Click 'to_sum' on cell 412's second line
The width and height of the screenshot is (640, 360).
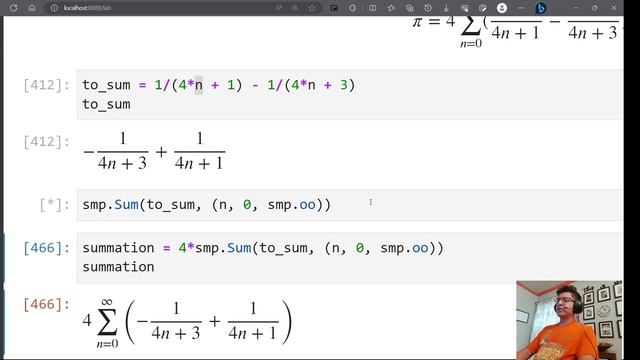[107, 104]
